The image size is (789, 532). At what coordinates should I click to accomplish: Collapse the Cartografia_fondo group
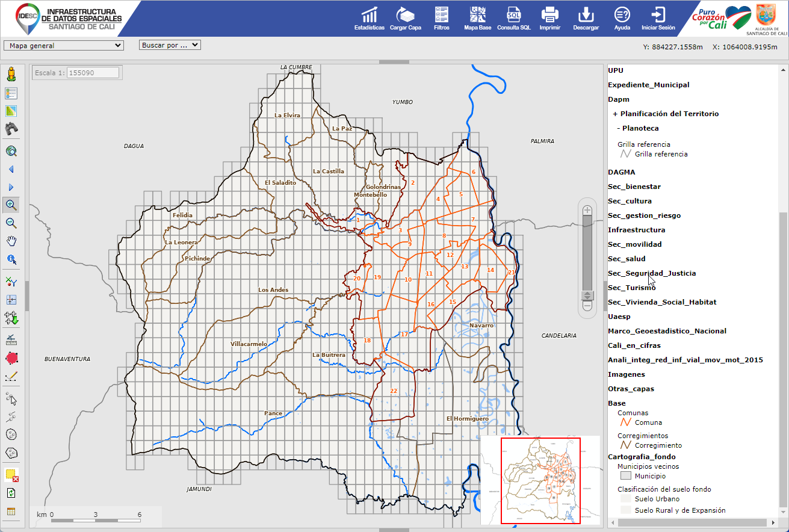pos(642,457)
